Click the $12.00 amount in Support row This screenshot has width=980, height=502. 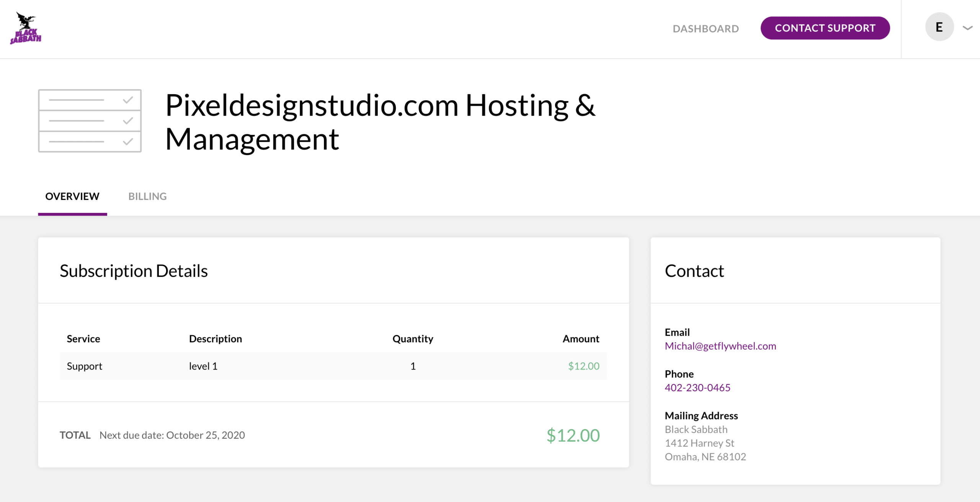pyautogui.click(x=583, y=366)
